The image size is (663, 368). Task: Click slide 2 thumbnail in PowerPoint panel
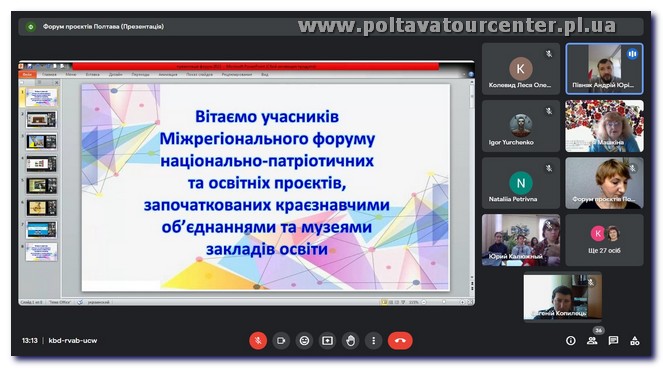pyautogui.click(x=41, y=119)
